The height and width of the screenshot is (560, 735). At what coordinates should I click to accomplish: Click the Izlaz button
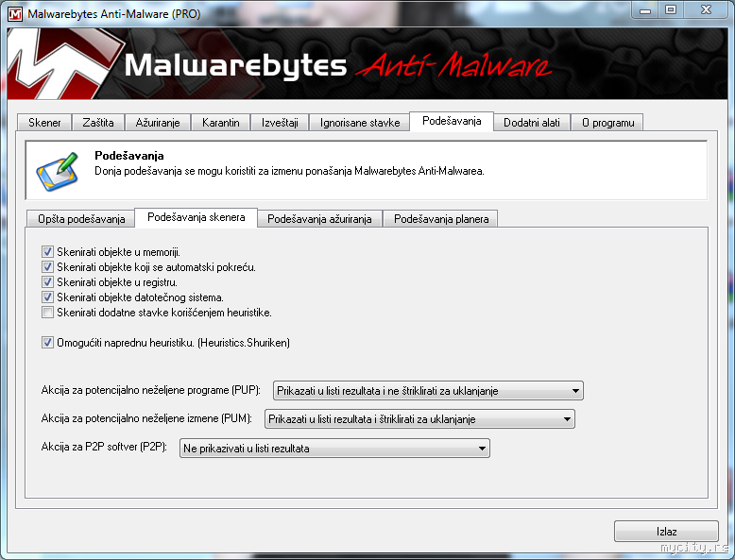[x=666, y=531]
